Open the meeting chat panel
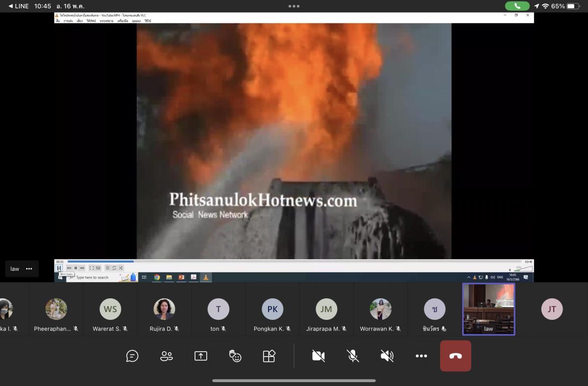Viewport: 588px width, 386px height. tap(132, 356)
